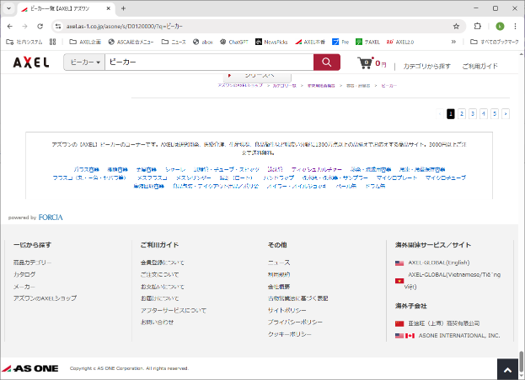
Task: Reload the page with refresh icon
Action: pos(40,26)
